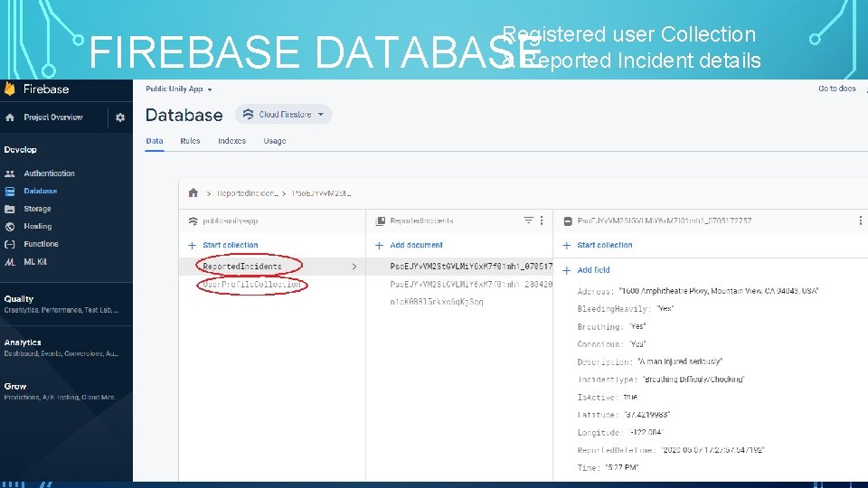Start collection under the document panel

[605, 245]
